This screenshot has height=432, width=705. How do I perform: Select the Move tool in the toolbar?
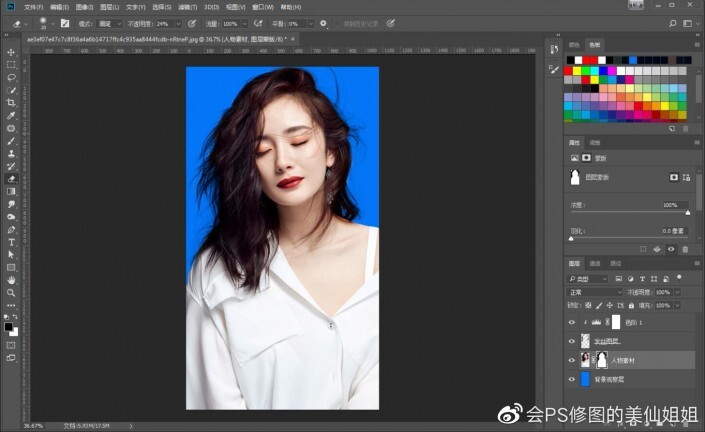[11, 52]
